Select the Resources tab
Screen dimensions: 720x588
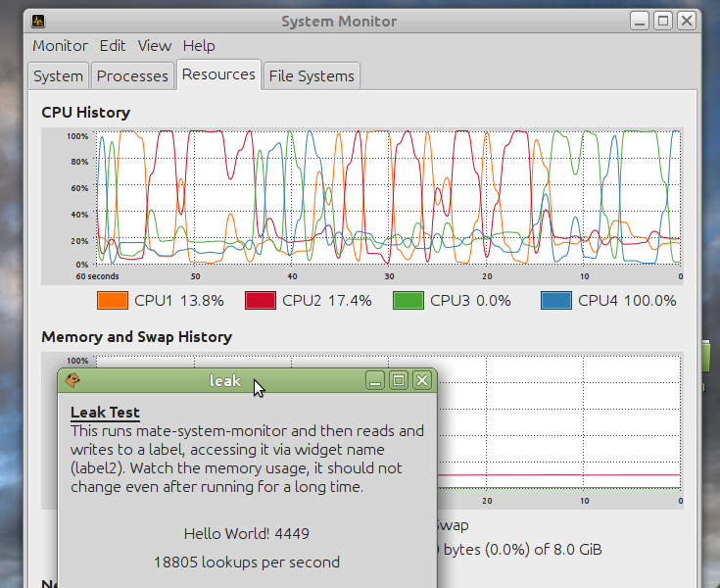pyautogui.click(x=218, y=74)
